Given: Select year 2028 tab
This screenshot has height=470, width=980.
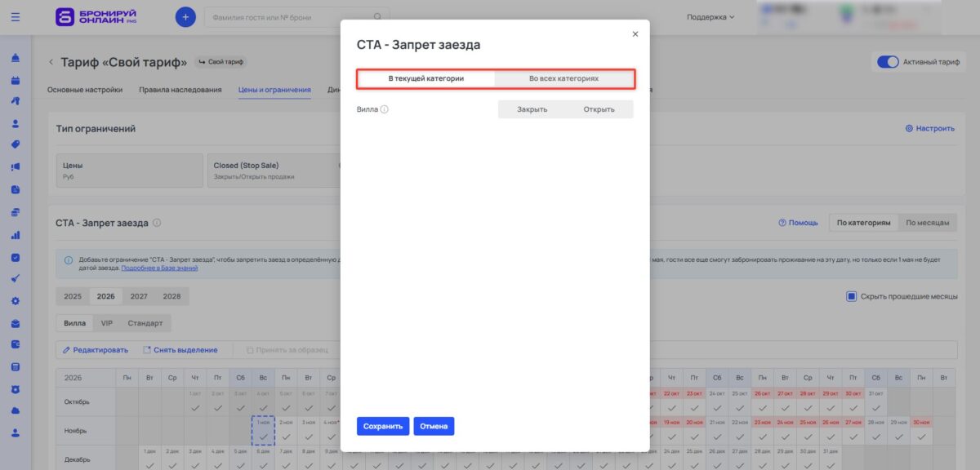Looking at the screenshot, I should pos(171,296).
